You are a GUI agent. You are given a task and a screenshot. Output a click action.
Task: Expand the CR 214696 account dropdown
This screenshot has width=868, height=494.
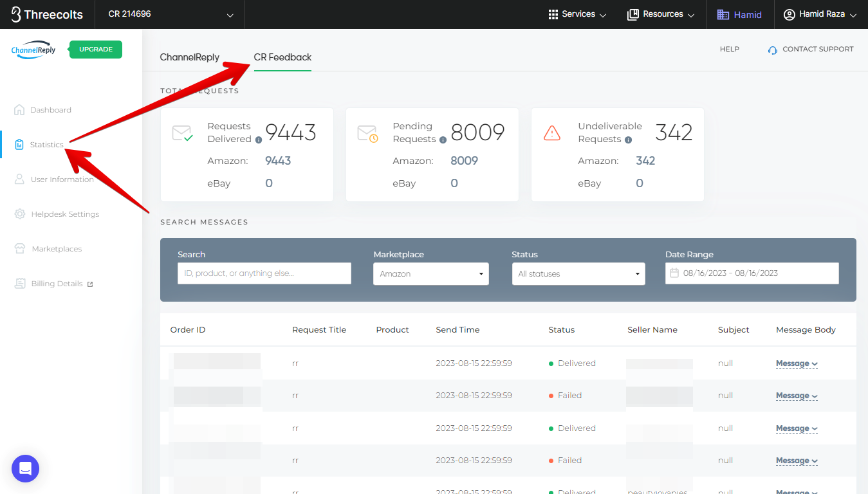coord(230,15)
